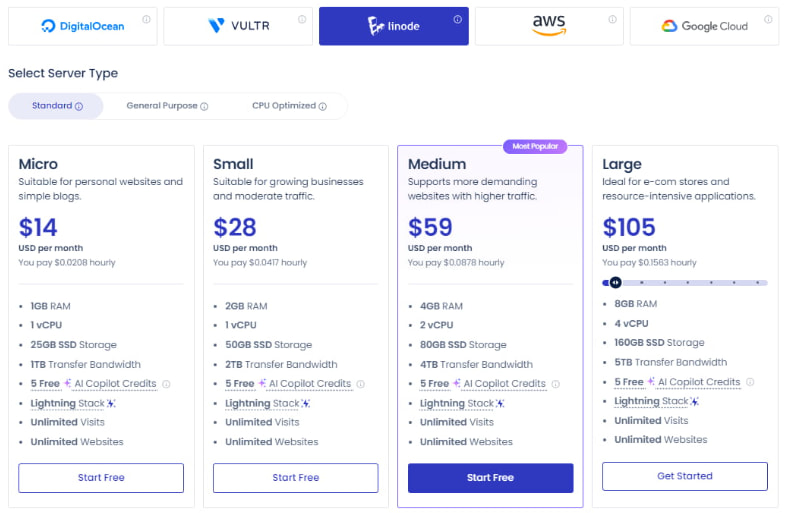Switch to the CPU Optimized server type

(x=288, y=106)
